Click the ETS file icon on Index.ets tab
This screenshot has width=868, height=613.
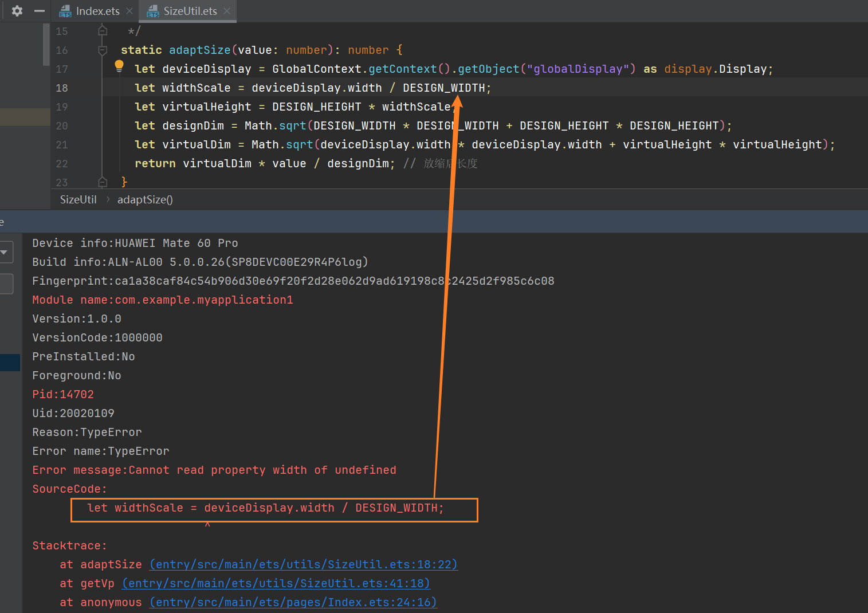pos(66,11)
